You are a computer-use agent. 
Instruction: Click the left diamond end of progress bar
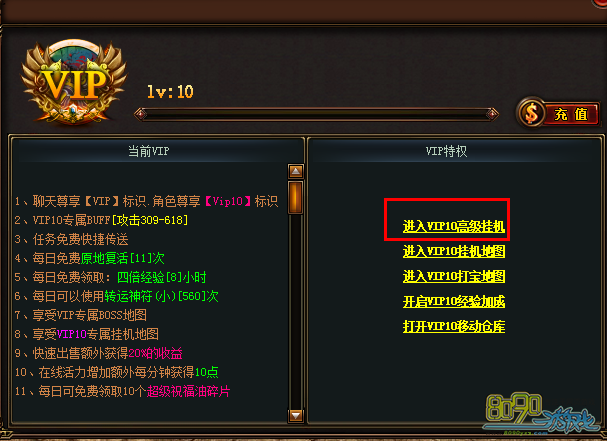(140, 114)
